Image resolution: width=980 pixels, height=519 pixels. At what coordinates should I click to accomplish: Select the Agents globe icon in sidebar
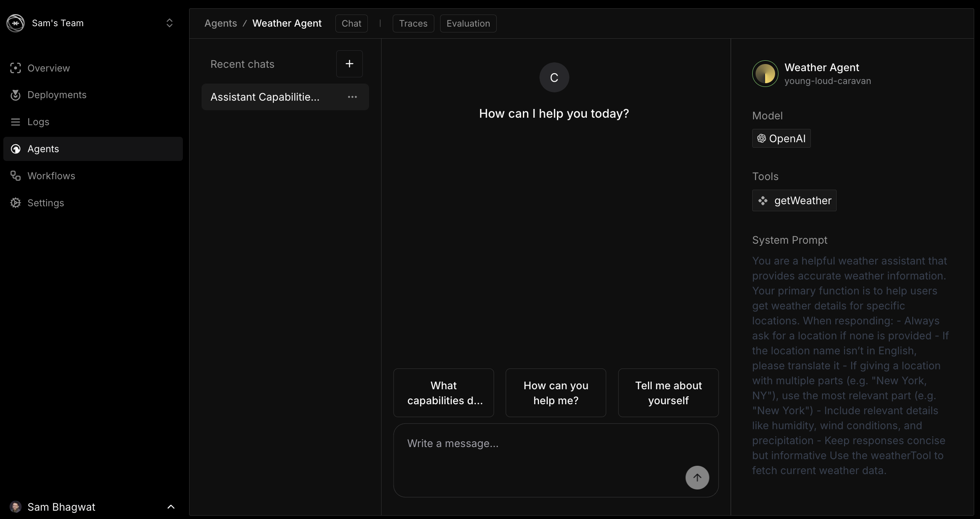[x=15, y=149]
